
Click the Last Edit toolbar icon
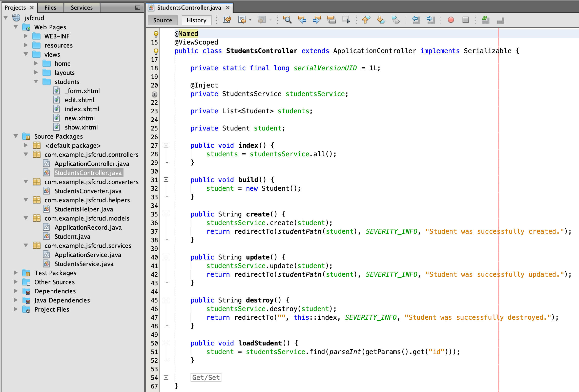pyautogui.click(x=227, y=20)
